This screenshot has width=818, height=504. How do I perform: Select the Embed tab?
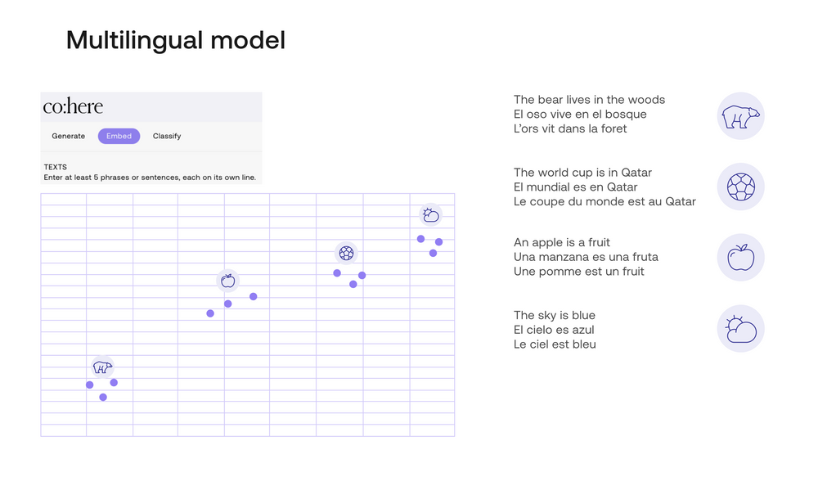[119, 136]
